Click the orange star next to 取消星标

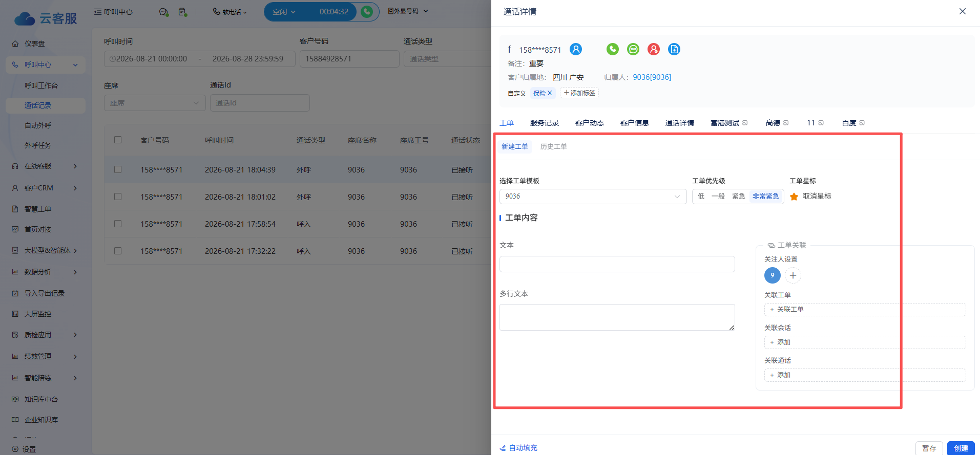[x=794, y=197]
